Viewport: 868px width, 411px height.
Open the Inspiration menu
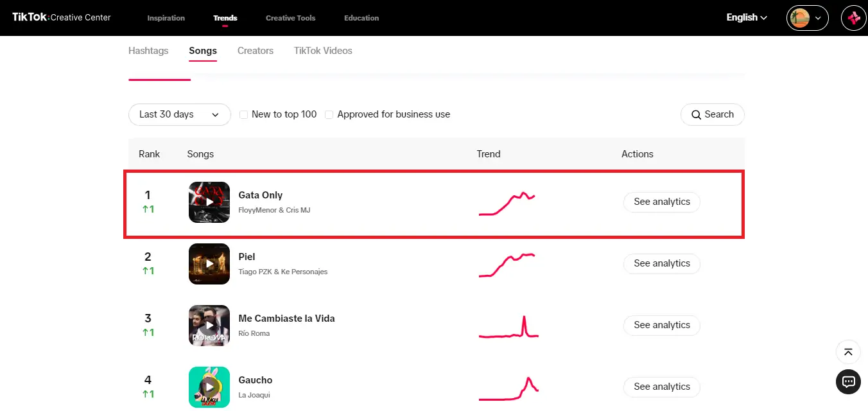click(x=166, y=18)
